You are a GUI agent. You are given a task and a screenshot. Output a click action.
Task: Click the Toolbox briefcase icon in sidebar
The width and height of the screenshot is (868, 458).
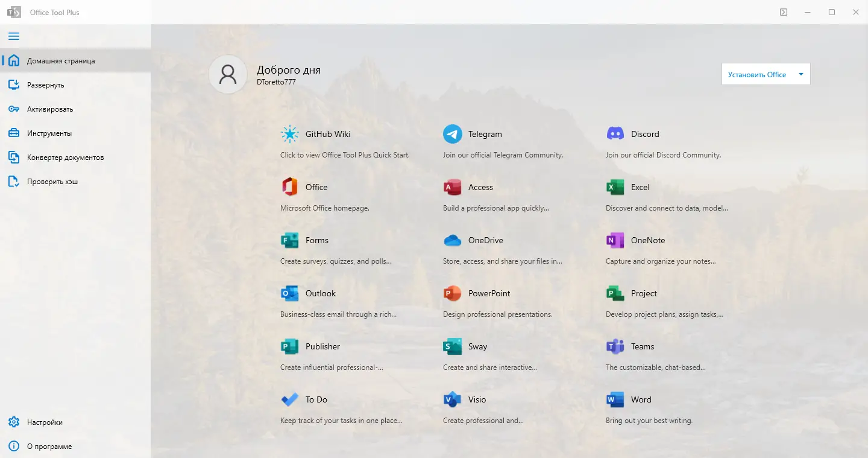(14, 133)
